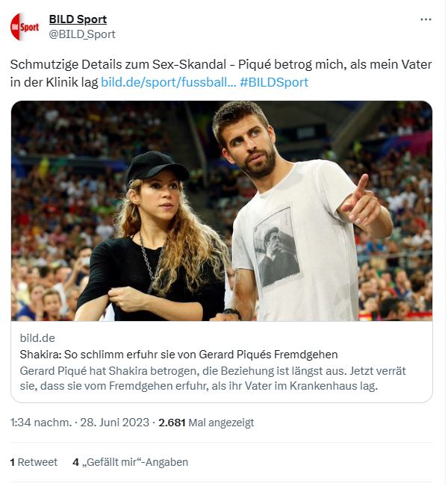This screenshot has width=448, height=486.
Task: Click the 2.681 view count number
Action: [x=172, y=423]
